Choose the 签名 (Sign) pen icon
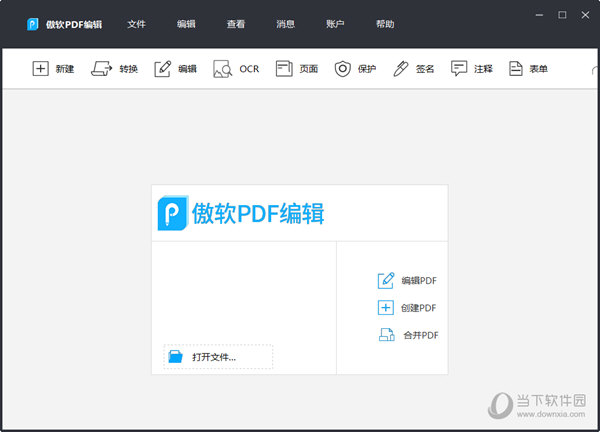The image size is (600, 432). (401, 69)
